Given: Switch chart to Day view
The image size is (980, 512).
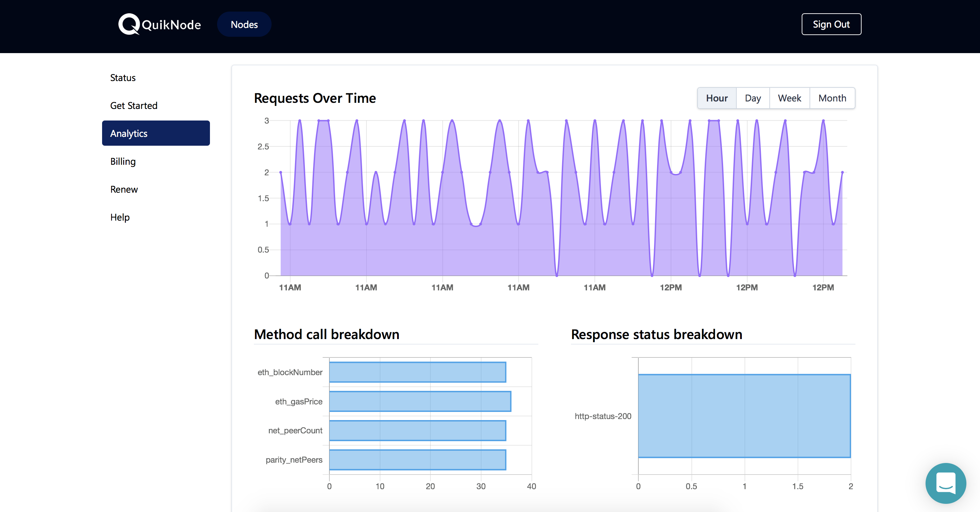Looking at the screenshot, I should pyautogui.click(x=753, y=98).
